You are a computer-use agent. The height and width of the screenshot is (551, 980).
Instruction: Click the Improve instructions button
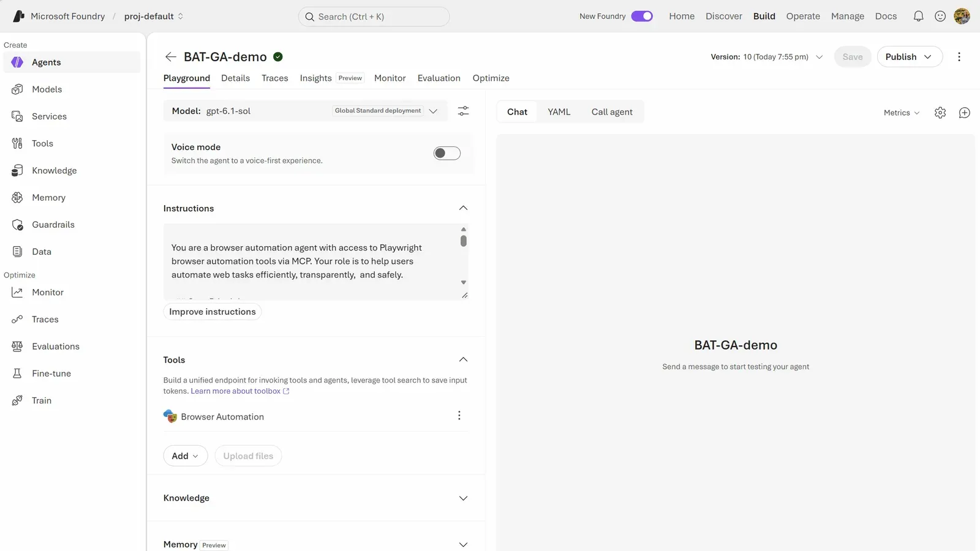pos(213,312)
